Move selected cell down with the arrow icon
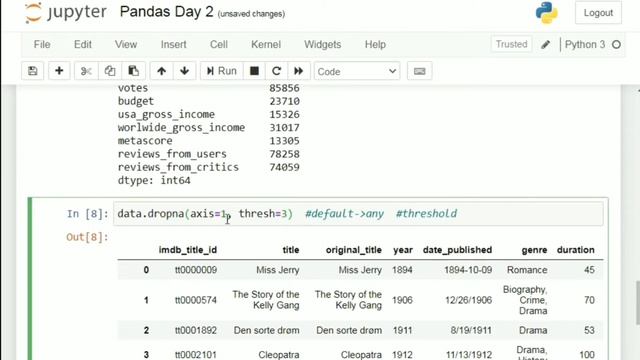 (184, 71)
